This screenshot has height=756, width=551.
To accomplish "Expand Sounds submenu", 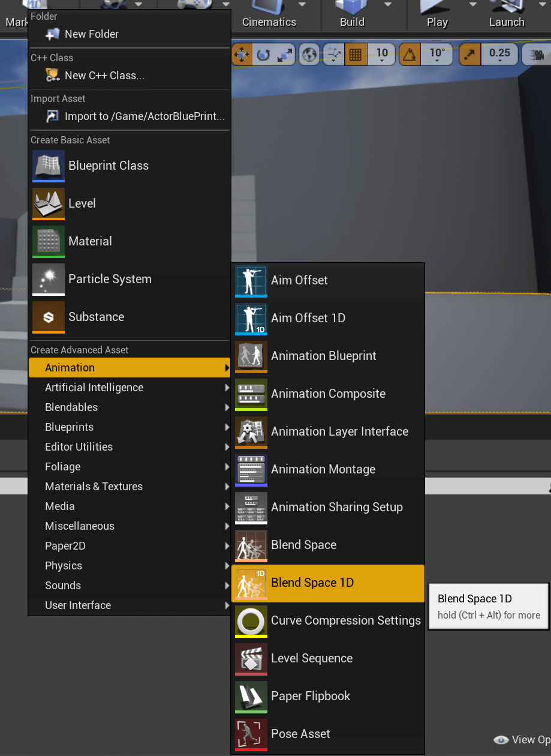I will pyautogui.click(x=130, y=586).
